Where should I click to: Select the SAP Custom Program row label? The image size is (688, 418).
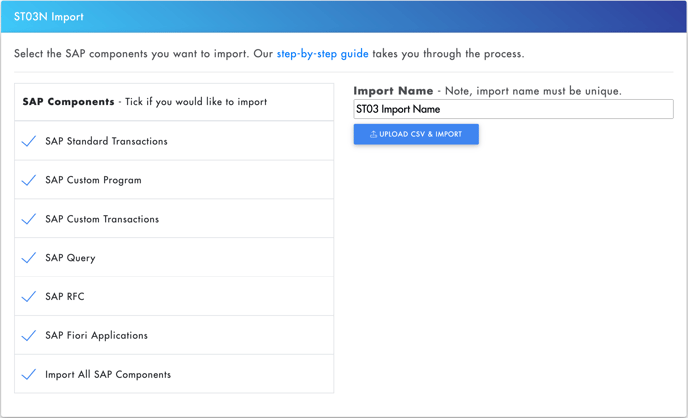[93, 180]
